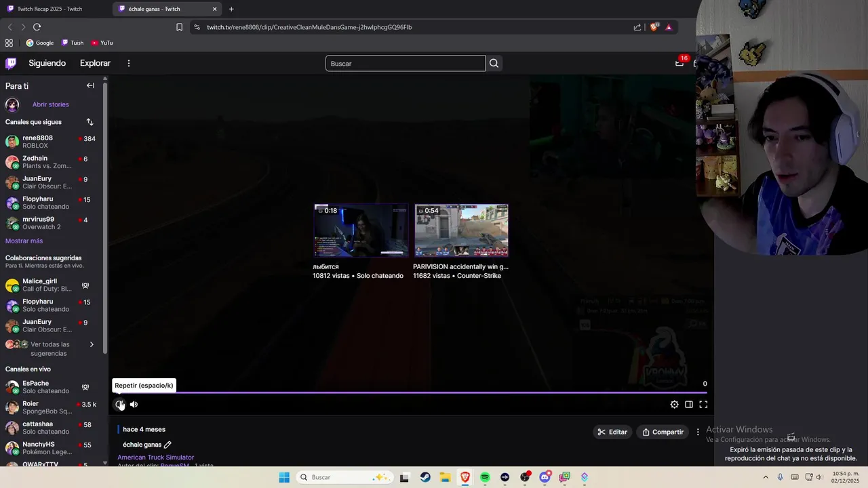The height and width of the screenshot is (488, 868).
Task: Click the Editar clip button
Action: (612, 432)
